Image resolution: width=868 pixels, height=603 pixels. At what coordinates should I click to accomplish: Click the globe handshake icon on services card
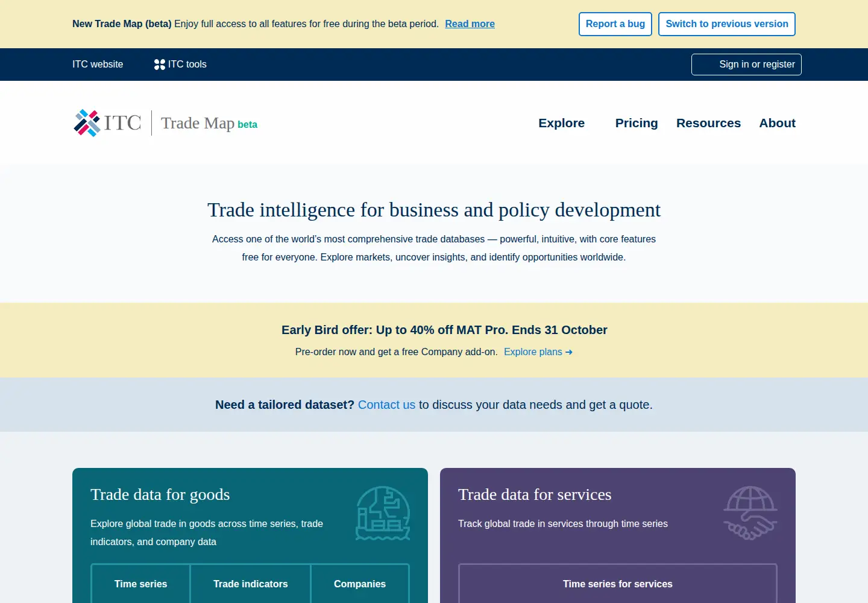(x=750, y=513)
